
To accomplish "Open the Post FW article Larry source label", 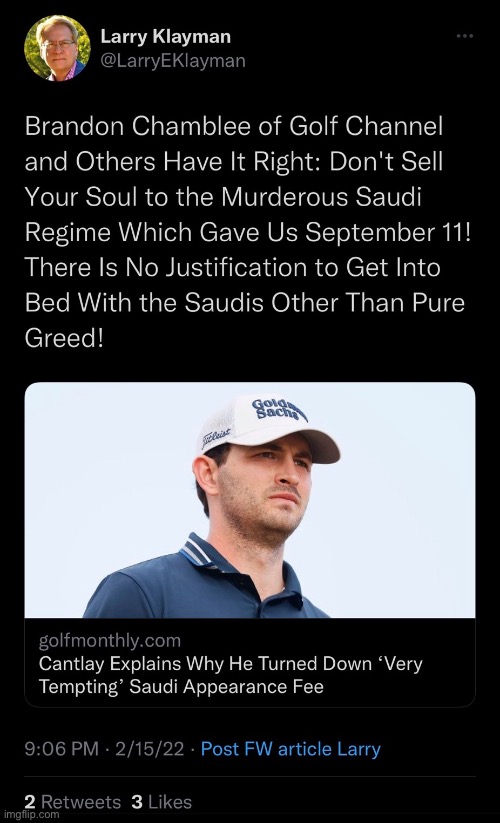I will coord(291,749).
